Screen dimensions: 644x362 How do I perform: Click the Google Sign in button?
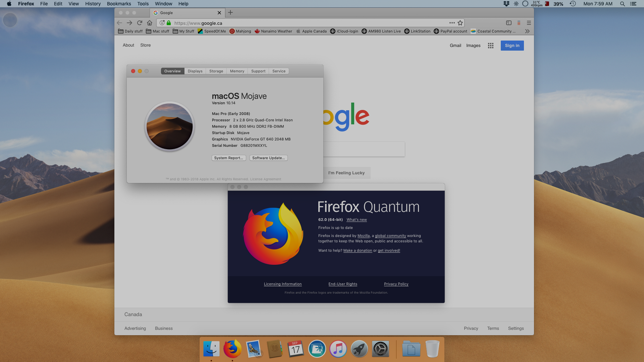click(512, 46)
